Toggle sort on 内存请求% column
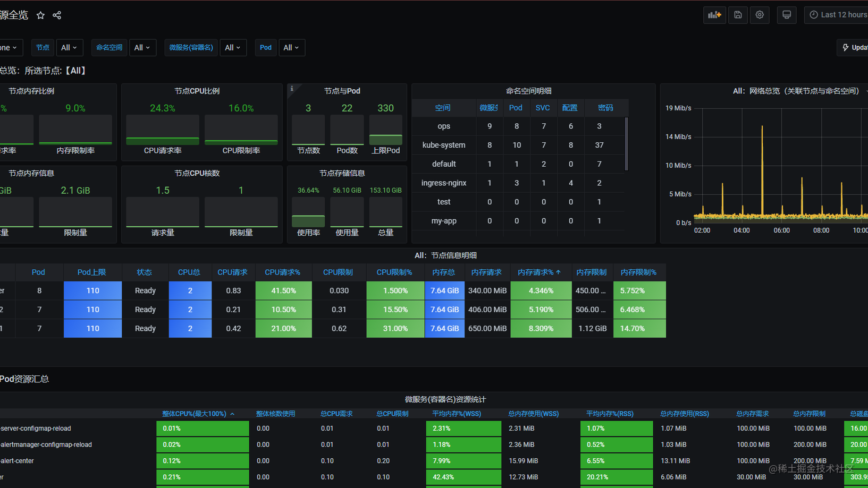The width and height of the screenshot is (868, 488). tap(540, 272)
